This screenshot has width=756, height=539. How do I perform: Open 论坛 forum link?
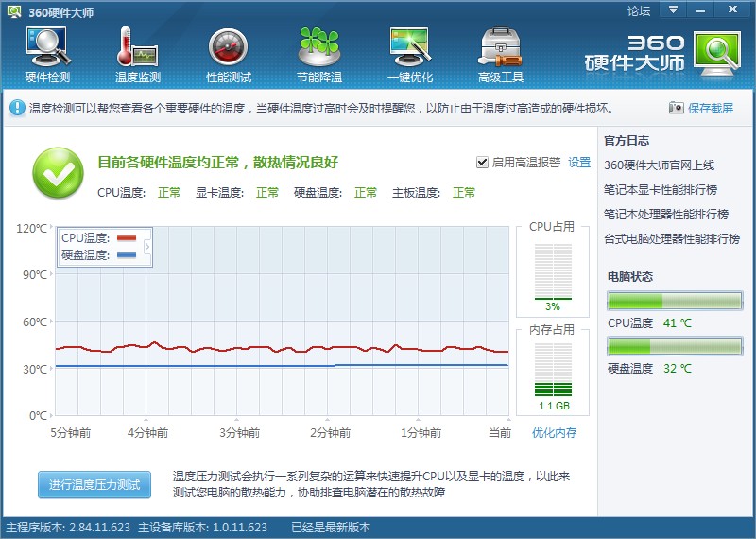click(639, 10)
